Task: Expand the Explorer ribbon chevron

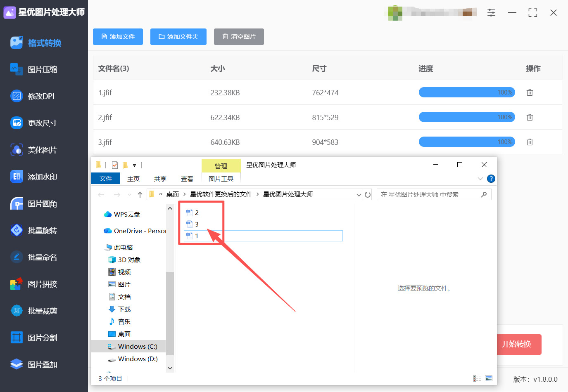Action: (480, 179)
